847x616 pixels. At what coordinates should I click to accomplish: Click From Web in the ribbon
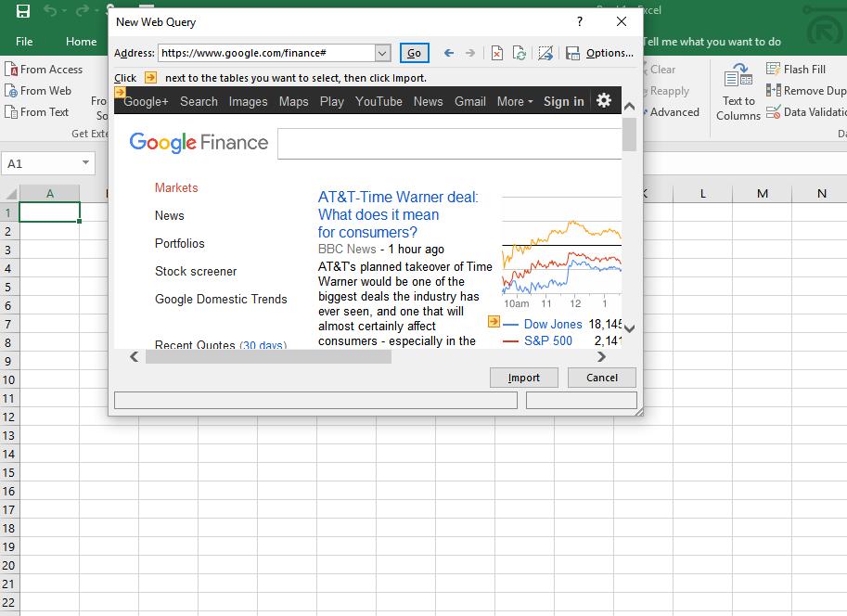tap(38, 91)
